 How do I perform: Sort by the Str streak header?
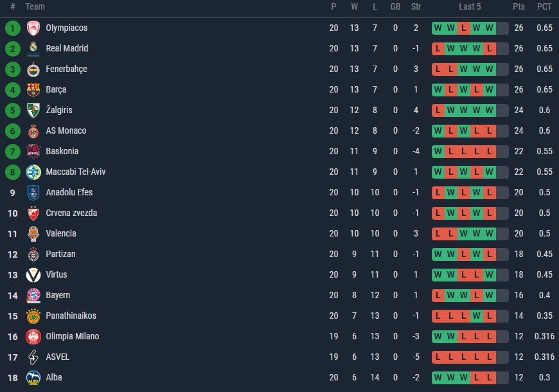416,7
